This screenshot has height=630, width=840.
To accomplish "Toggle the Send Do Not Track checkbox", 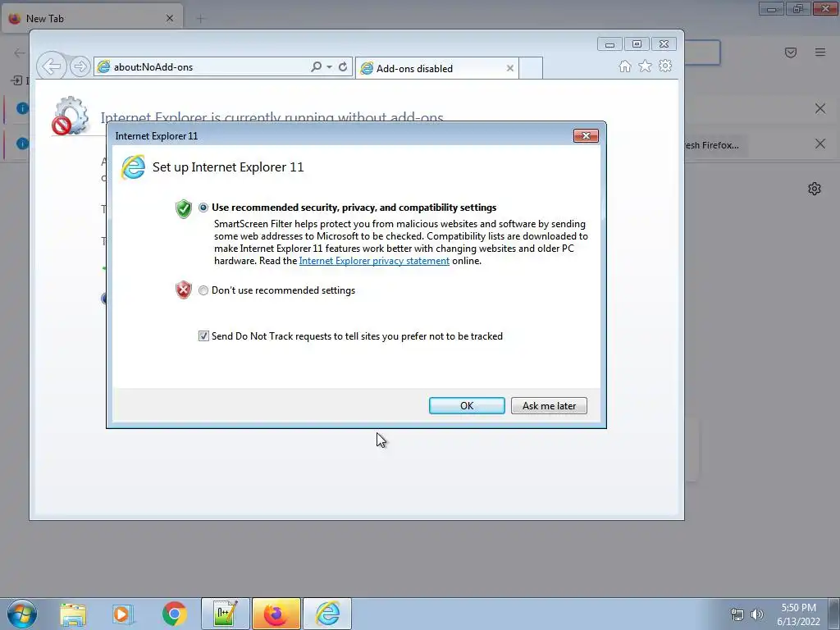I will click(x=203, y=336).
